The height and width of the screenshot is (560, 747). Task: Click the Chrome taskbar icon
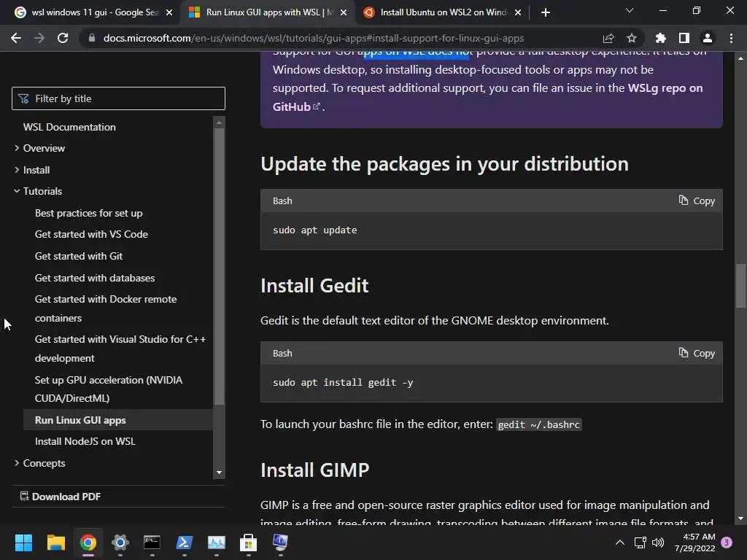(88, 542)
